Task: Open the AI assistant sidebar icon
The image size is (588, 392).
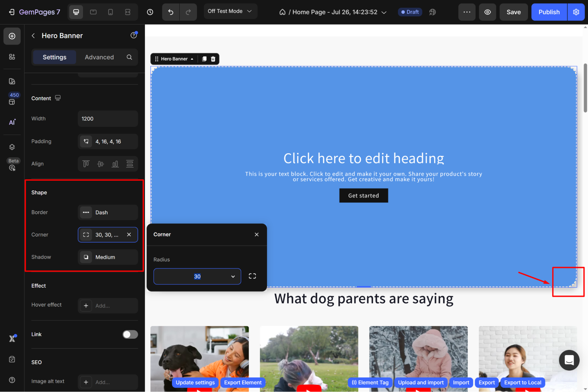Action: pos(12,122)
